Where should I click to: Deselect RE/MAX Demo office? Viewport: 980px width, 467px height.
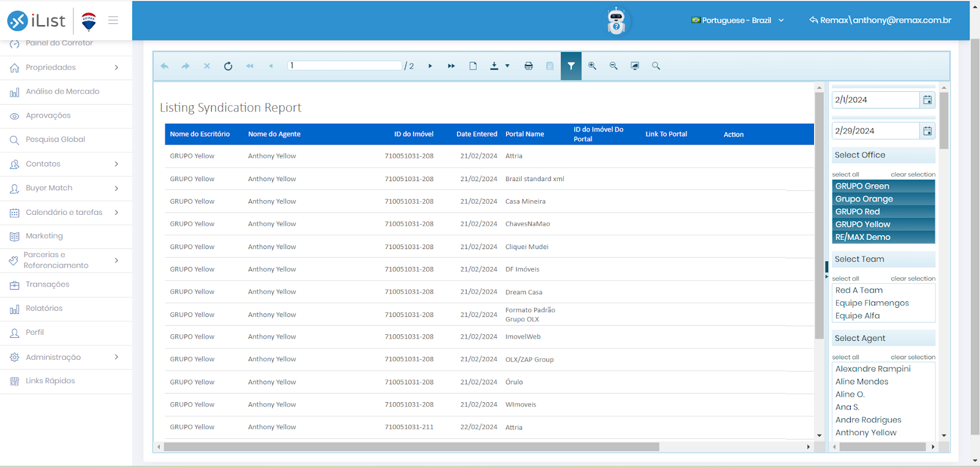[883, 237]
